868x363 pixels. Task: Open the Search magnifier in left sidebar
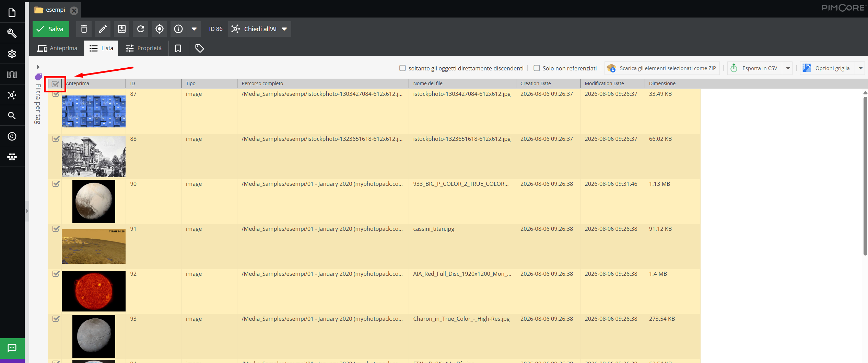[12, 116]
